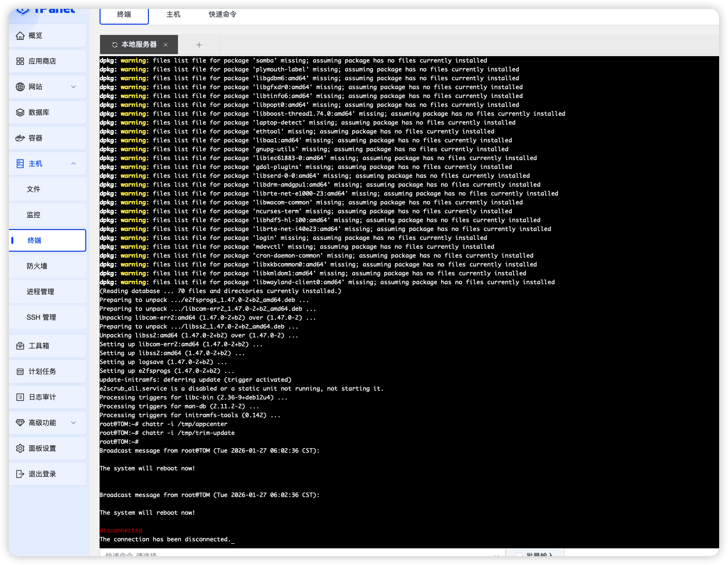The width and height of the screenshot is (728, 565).
Task: Click 'Preparing to unpack .../e2fsprogs' line
Action: (205, 300)
